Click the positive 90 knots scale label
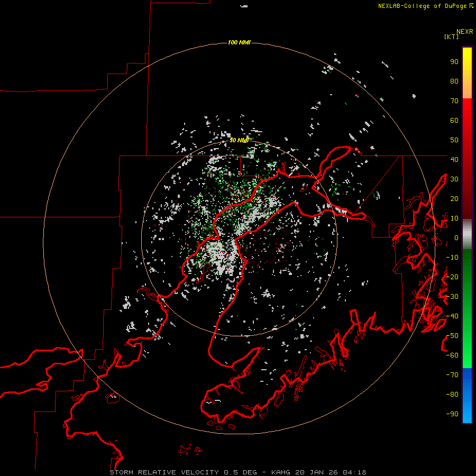The image size is (476, 476). (x=454, y=62)
